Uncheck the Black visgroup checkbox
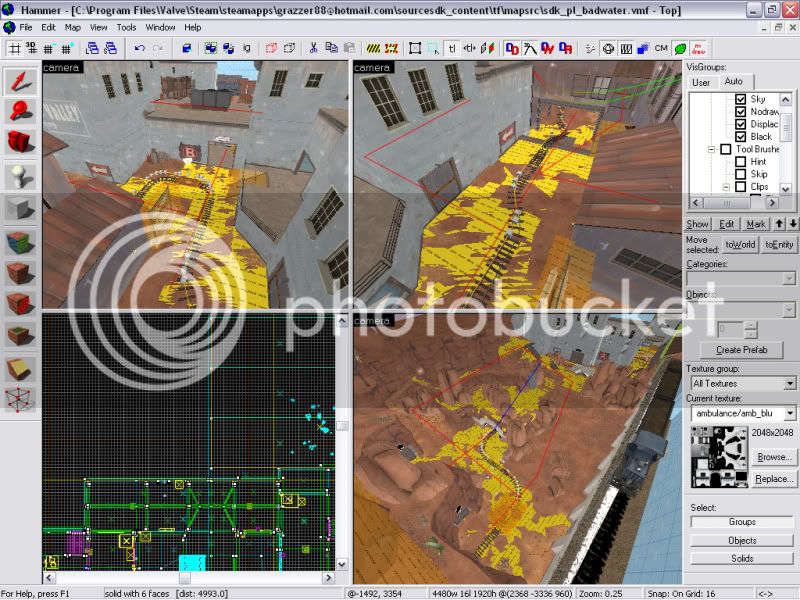 coord(740,137)
